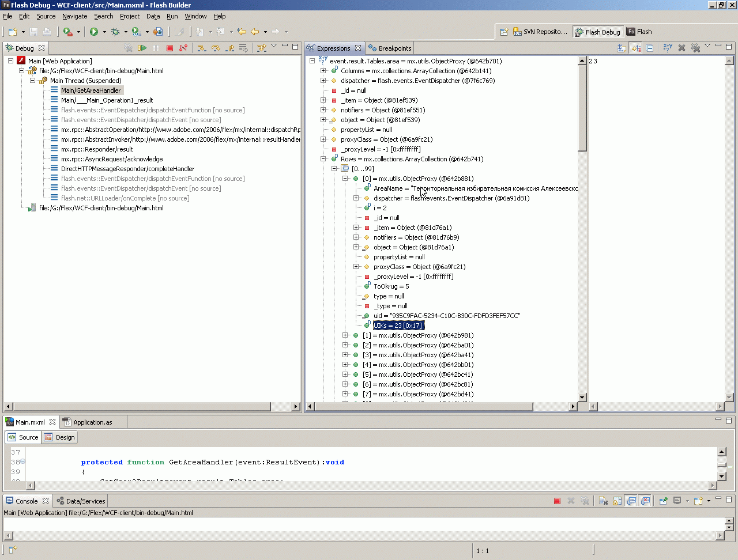Click the Open Perspective icon
Screen dimensions: 738x560
coord(504,32)
